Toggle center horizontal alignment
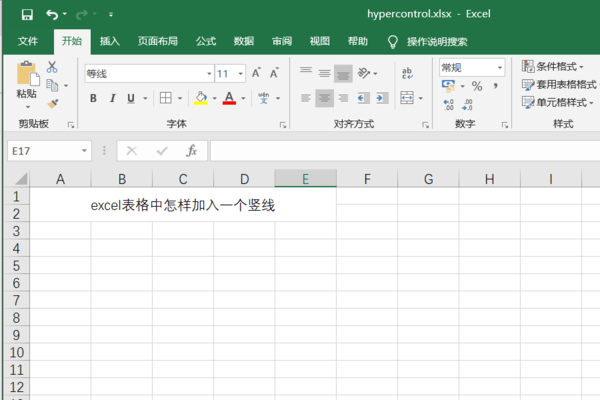Image resolution: width=600 pixels, height=400 pixels. pos(324,98)
